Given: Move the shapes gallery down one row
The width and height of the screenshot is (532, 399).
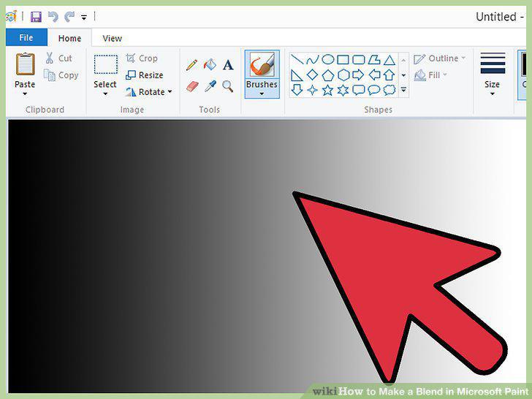Looking at the screenshot, I should pos(403,75).
